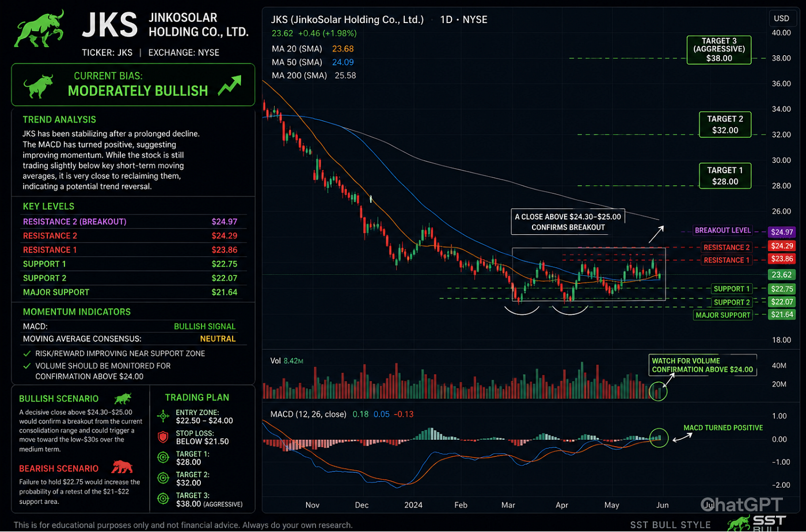
Task: Click the green $21.64 price tag on the axis
Action: tap(782, 314)
